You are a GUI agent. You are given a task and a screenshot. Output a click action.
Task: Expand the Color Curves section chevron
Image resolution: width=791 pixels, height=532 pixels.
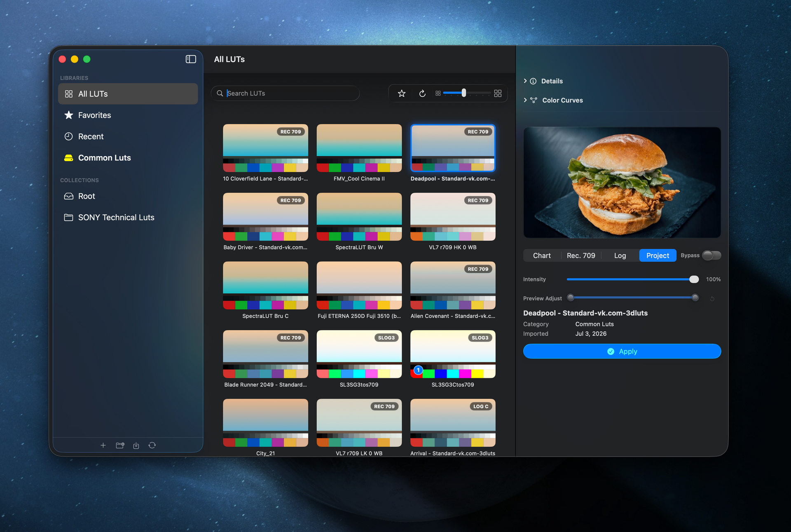(525, 100)
